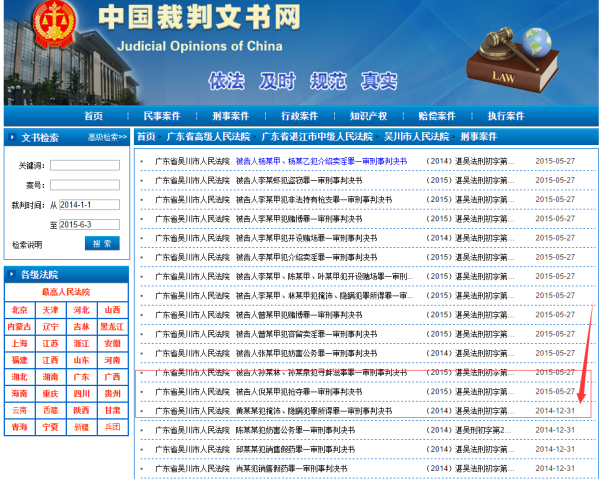
Task: Click the blue 搜索 search button
Action: [x=102, y=243]
